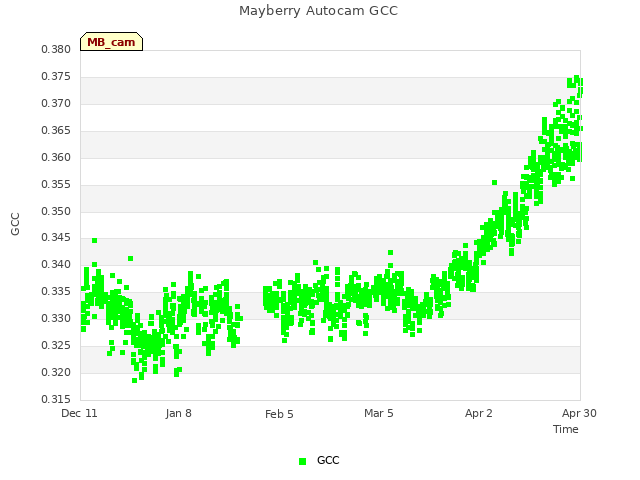Click the 0.315 y-axis value
Screen dimensions: 640x480
pos(56,399)
